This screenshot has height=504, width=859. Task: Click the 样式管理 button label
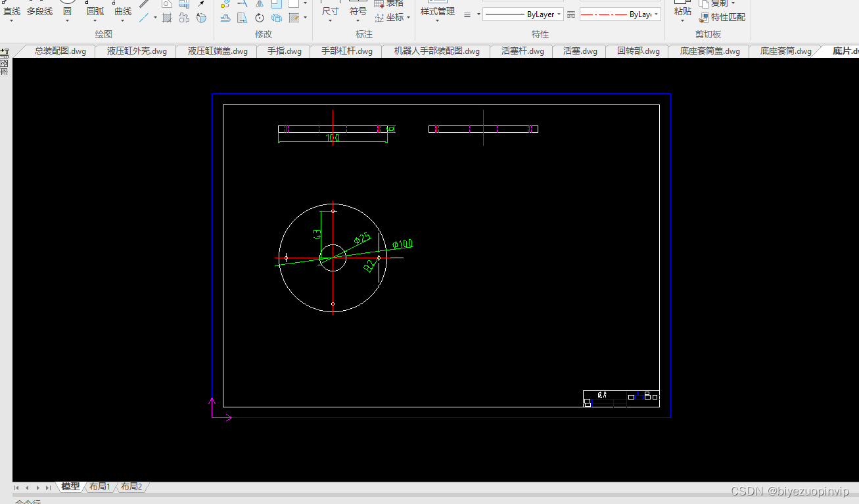pos(438,11)
